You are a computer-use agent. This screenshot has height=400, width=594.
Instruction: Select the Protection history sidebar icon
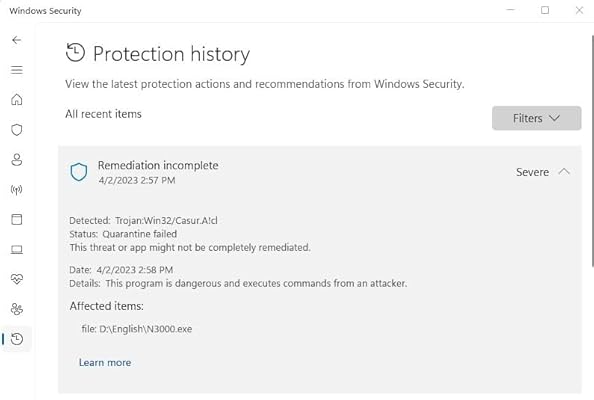point(17,339)
